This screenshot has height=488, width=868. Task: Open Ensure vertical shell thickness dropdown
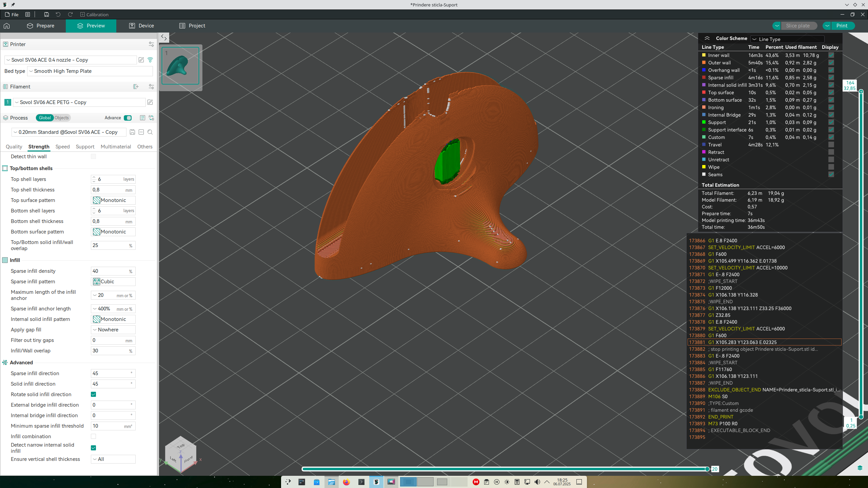tap(113, 459)
